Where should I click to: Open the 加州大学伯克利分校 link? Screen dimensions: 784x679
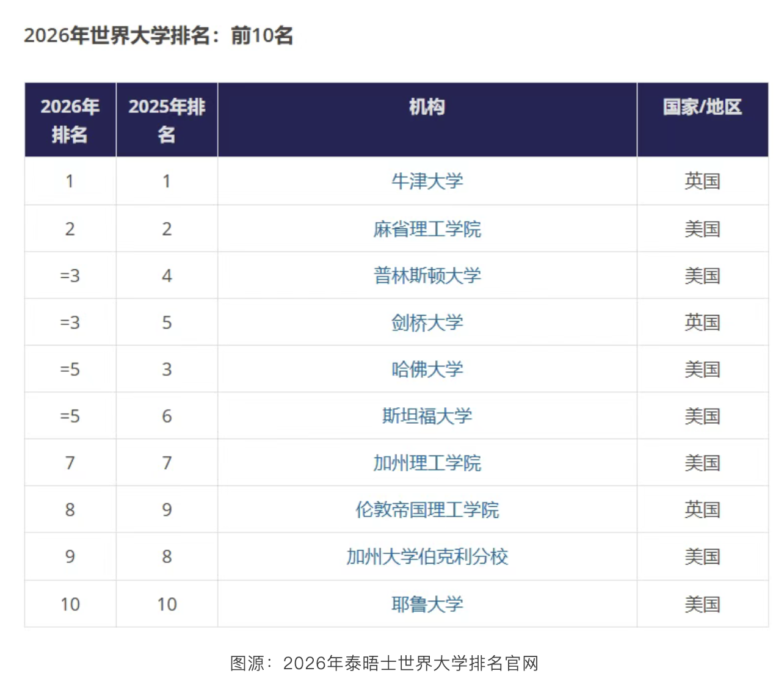click(x=427, y=557)
